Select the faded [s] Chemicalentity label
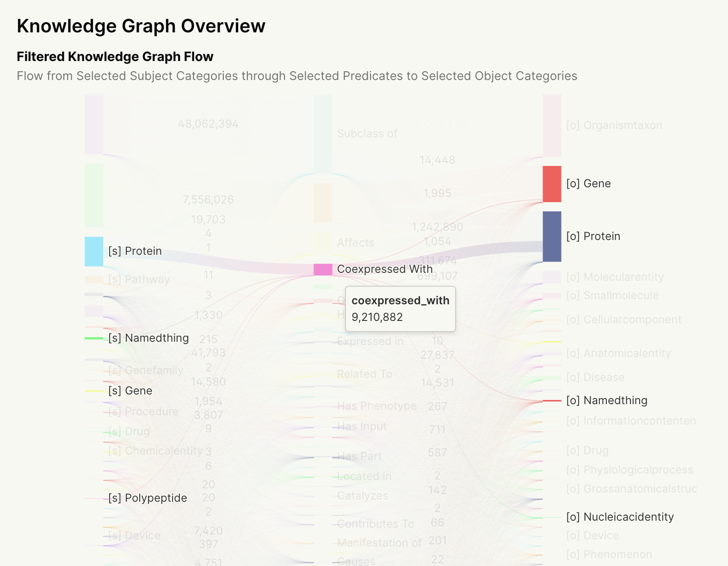728x566 pixels. 155,451
